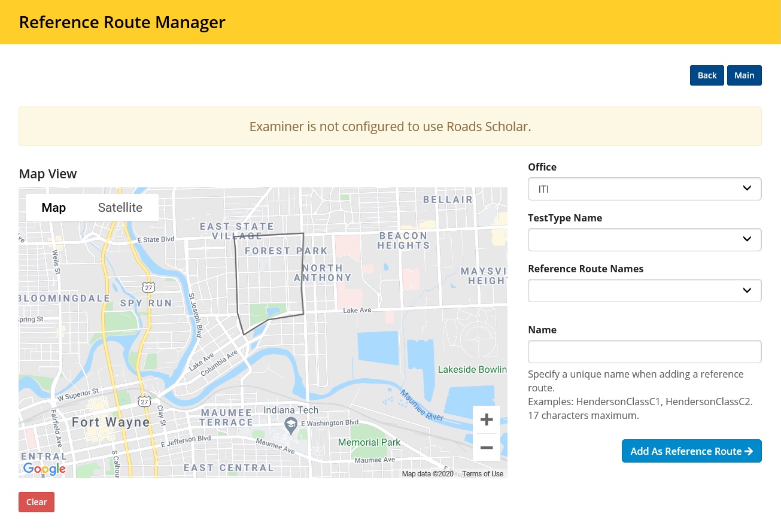
Task: Switch to the Map view tab
Action: coord(54,208)
